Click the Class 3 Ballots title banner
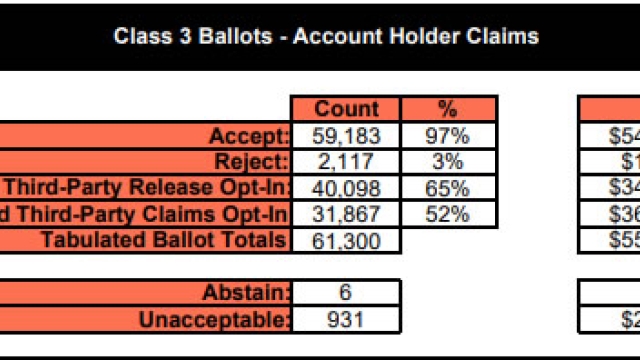The width and height of the screenshot is (640, 360). click(320, 37)
